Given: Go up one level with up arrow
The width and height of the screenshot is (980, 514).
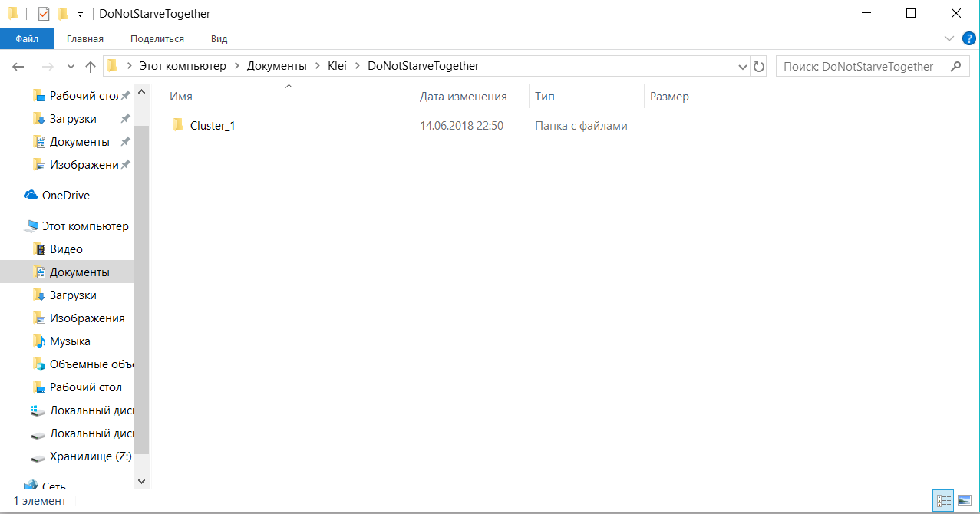Looking at the screenshot, I should click(x=91, y=67).
